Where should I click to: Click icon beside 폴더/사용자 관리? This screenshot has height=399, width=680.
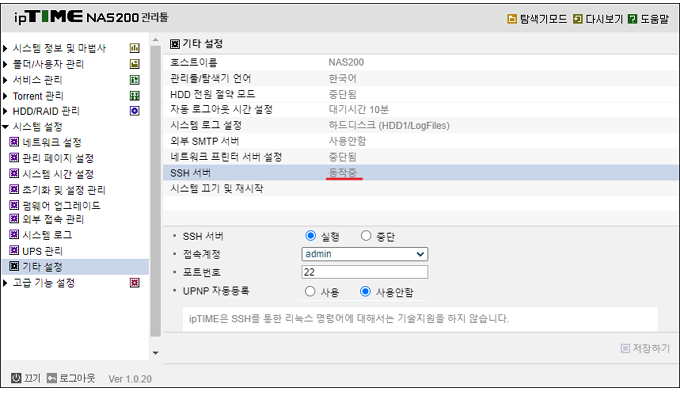134,64
